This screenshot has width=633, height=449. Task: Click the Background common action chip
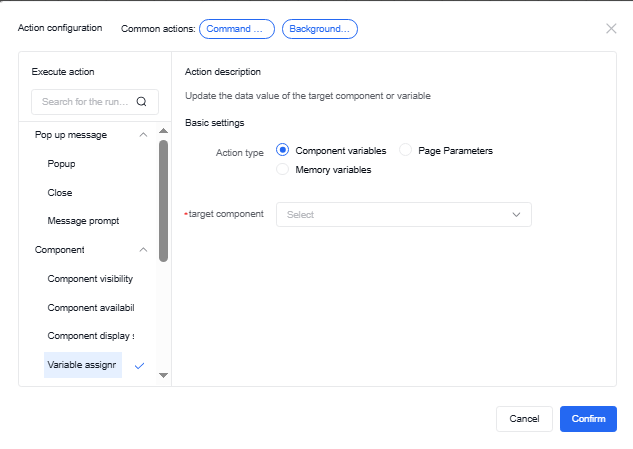pyautogui.click(x=320, y=29)
